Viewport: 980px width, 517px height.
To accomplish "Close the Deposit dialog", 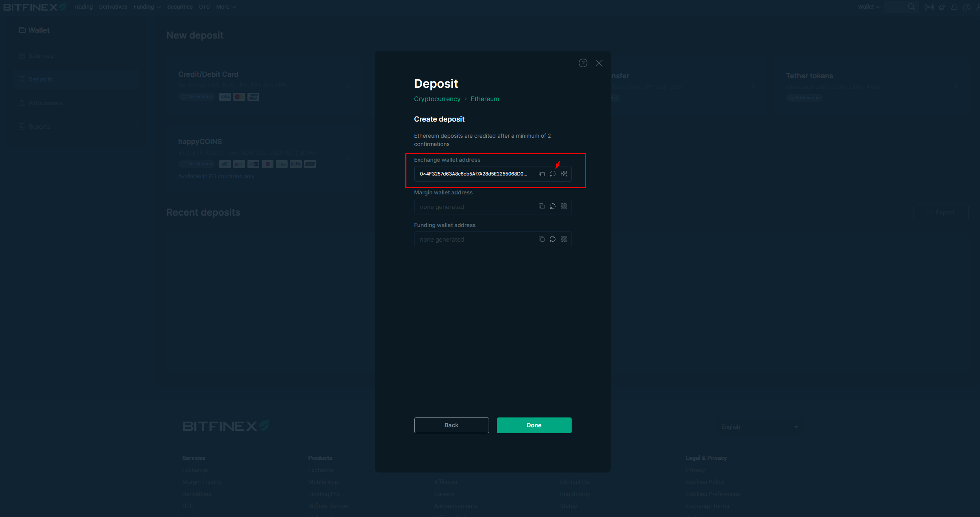I will click(599, 63).
